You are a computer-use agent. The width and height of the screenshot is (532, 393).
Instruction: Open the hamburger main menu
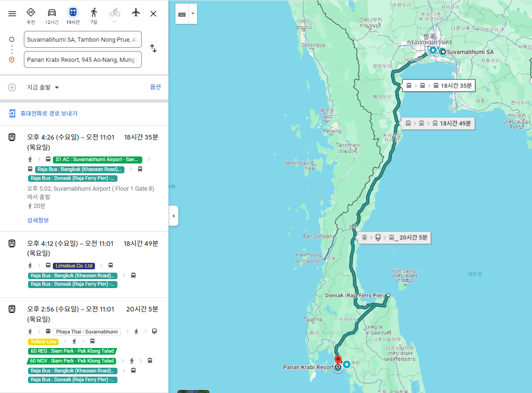12,14
